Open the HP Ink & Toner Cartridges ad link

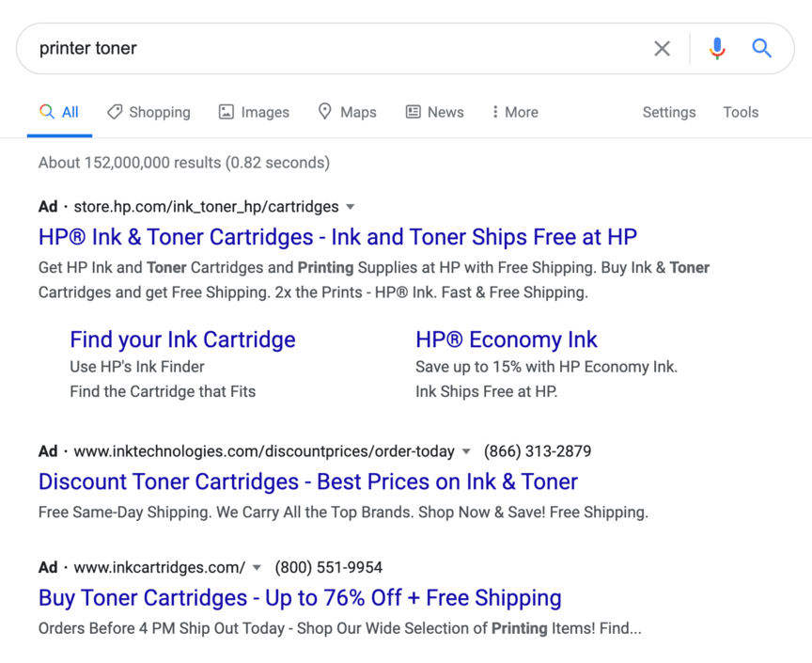tap(337, 237)
